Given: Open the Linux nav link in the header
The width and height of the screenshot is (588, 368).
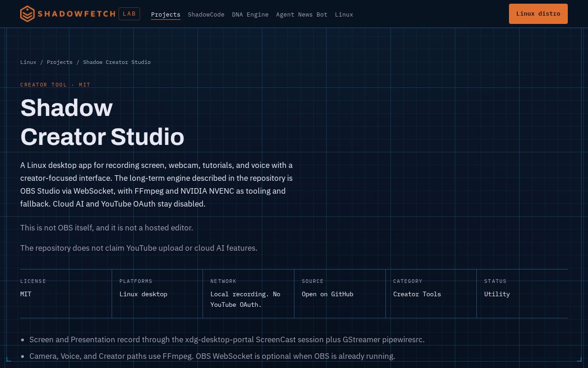Looking at the screenshot, I should point(344,15).
